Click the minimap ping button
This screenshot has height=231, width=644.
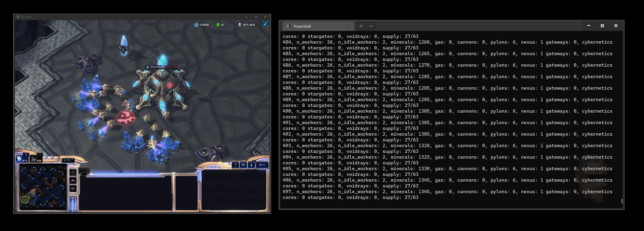tap(73, 172)
